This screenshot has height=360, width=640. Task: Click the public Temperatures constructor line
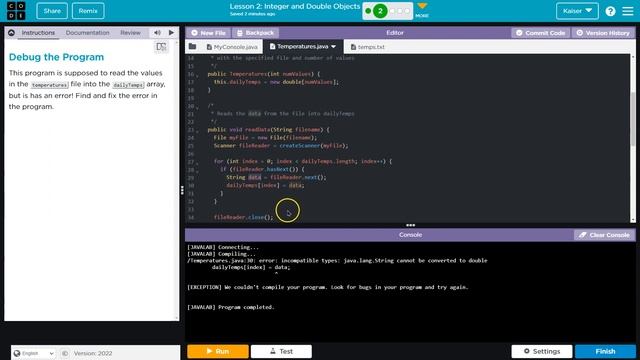click(x=264, y=74)
